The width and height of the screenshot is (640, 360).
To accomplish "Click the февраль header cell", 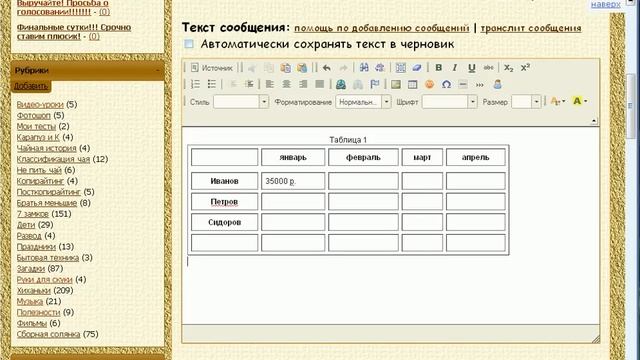I will pos(363,158).
